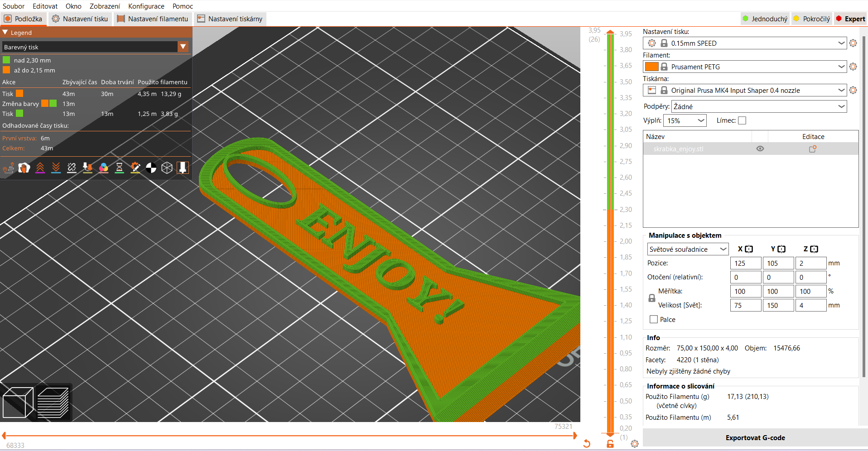Toggle center of gravity black-white circle icon

click(x=151, y=168)
